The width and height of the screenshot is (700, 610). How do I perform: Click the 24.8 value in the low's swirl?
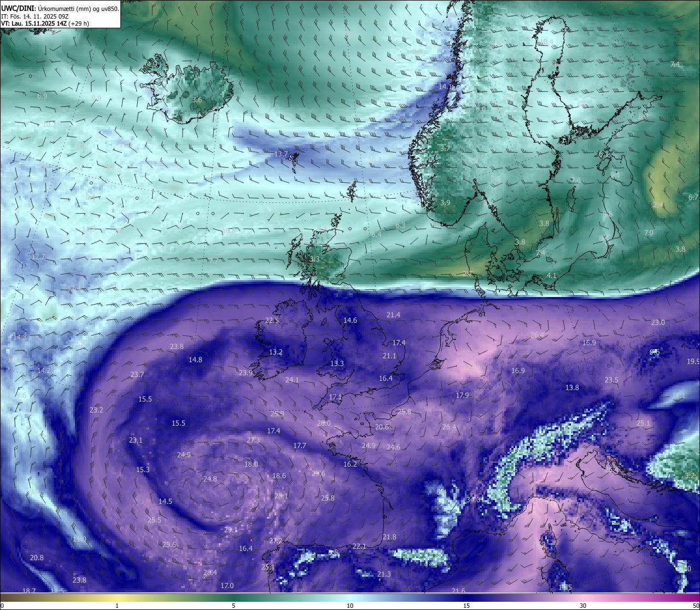click(x=210, y=479)
